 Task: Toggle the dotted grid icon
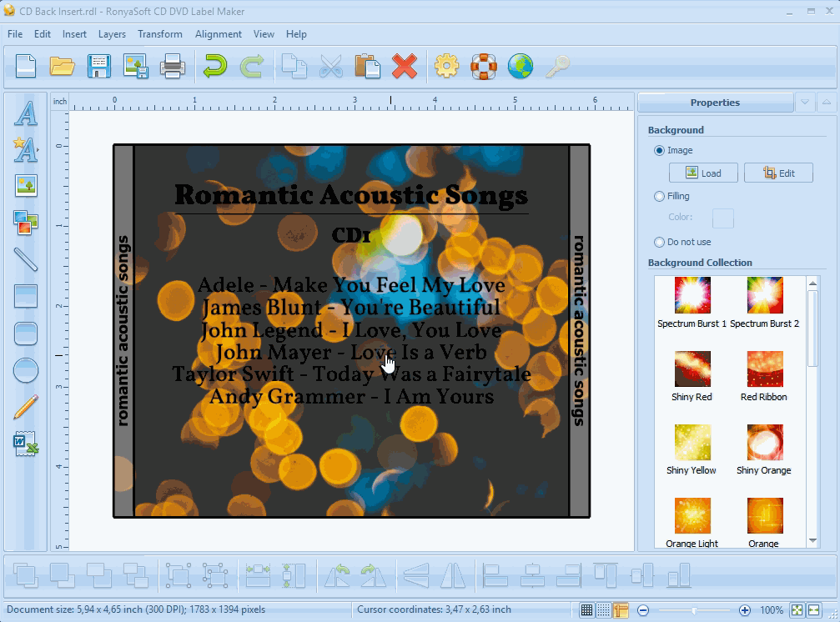tap(604, 610)
